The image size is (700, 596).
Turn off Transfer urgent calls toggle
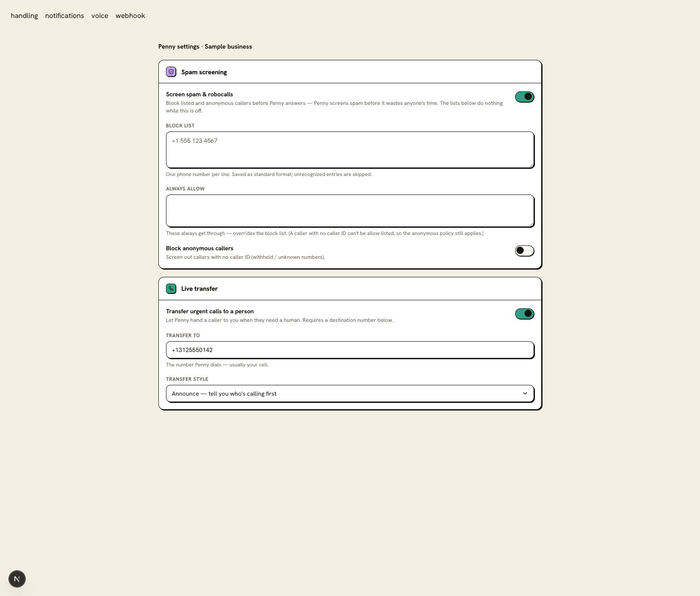[525, 314]
